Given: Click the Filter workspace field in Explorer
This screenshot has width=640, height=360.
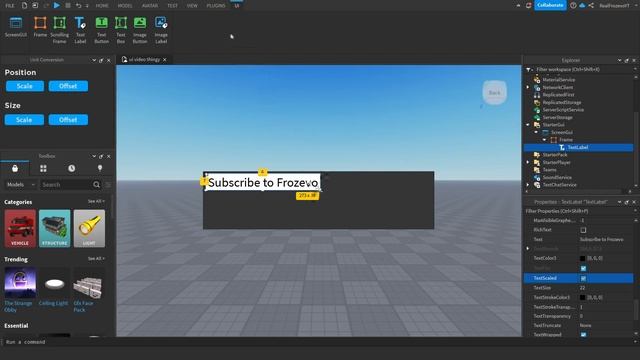Looking at the screenshot, I should click(x=584, y=69).
